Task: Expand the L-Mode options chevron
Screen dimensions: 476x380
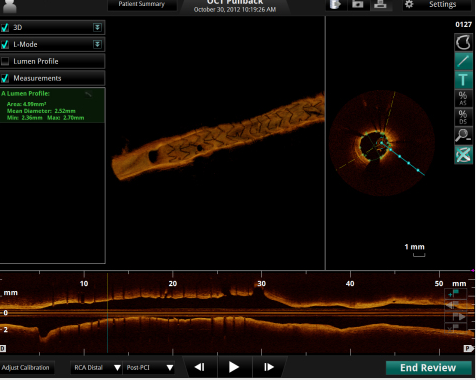Action: 97,44
